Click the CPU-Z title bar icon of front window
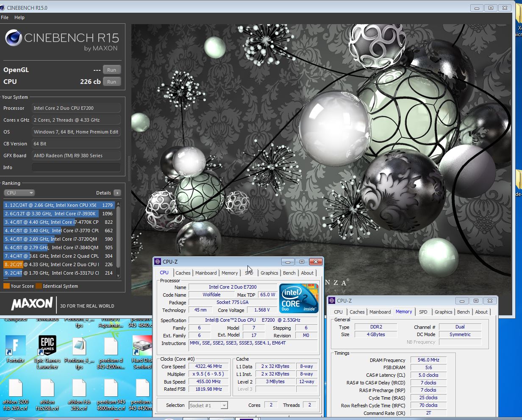Screen dimensions: 522x420 (158, 261)
